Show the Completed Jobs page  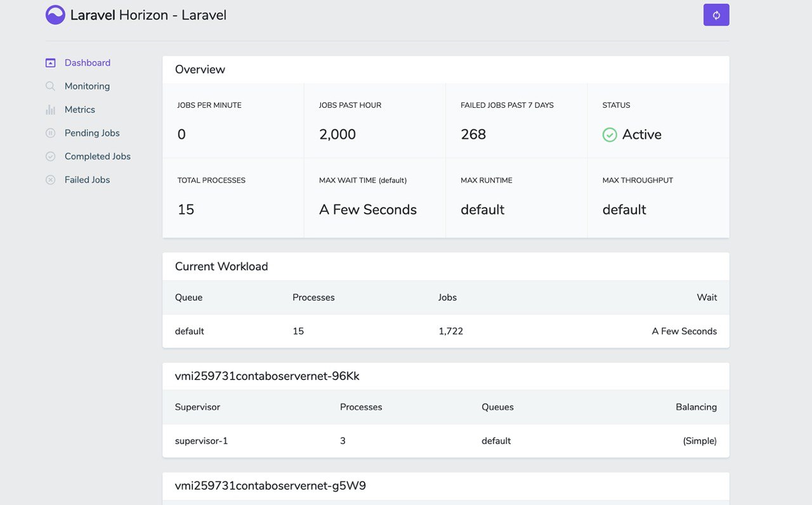pos(98,157)
